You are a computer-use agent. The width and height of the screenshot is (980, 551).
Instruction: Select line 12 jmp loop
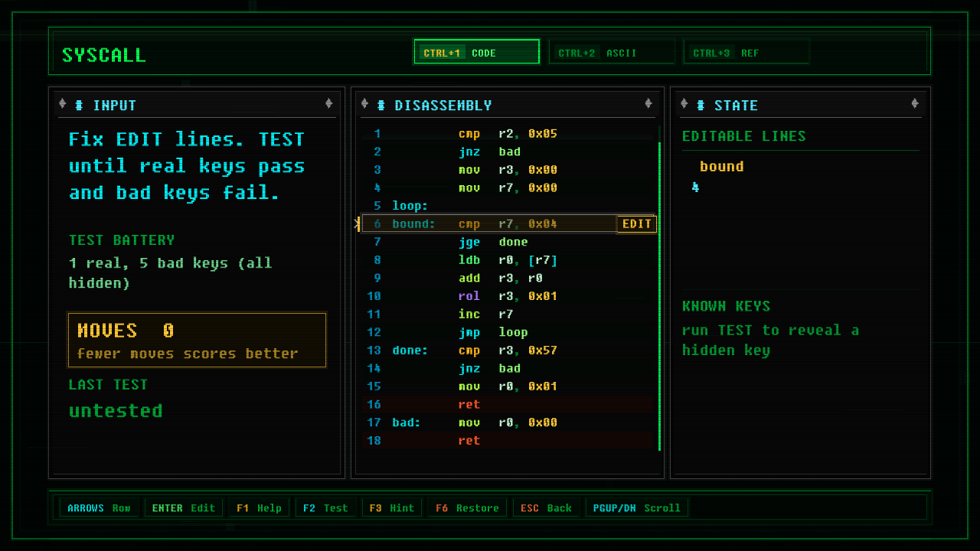point(507,332)
